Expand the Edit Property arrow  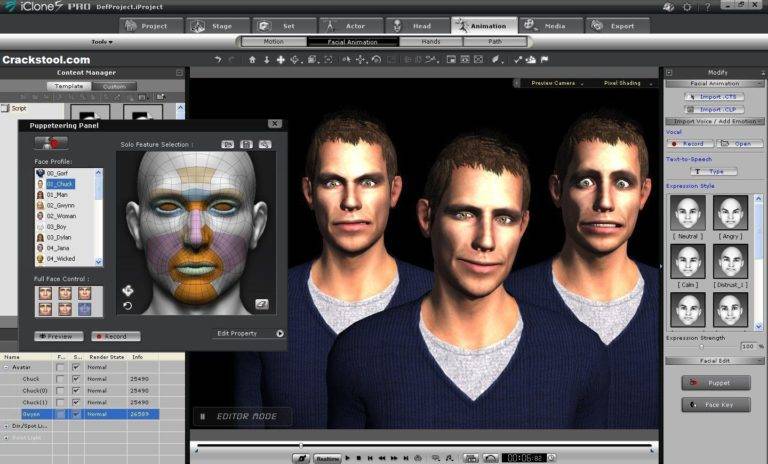(x=279, y=334)
